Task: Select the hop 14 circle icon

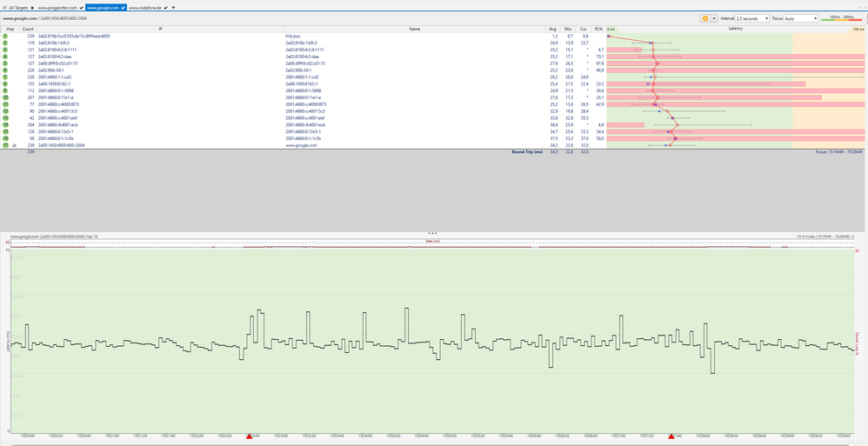Action: [5, 124]
